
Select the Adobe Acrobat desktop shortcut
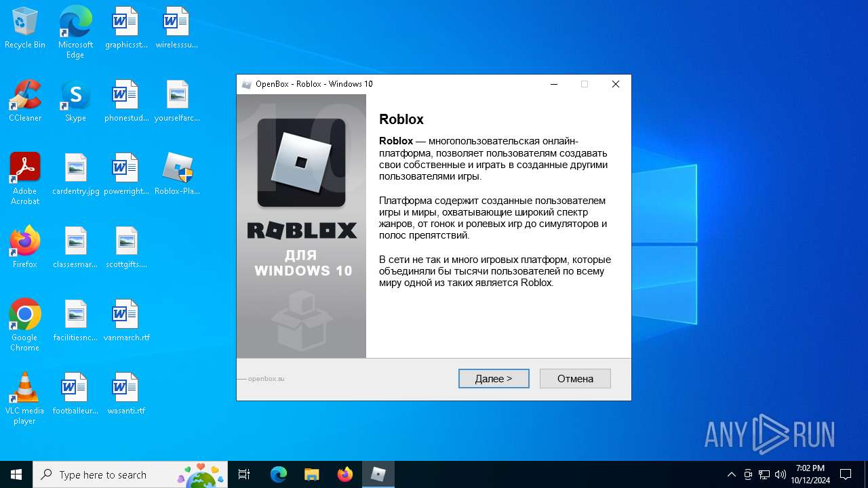(25, 179)
